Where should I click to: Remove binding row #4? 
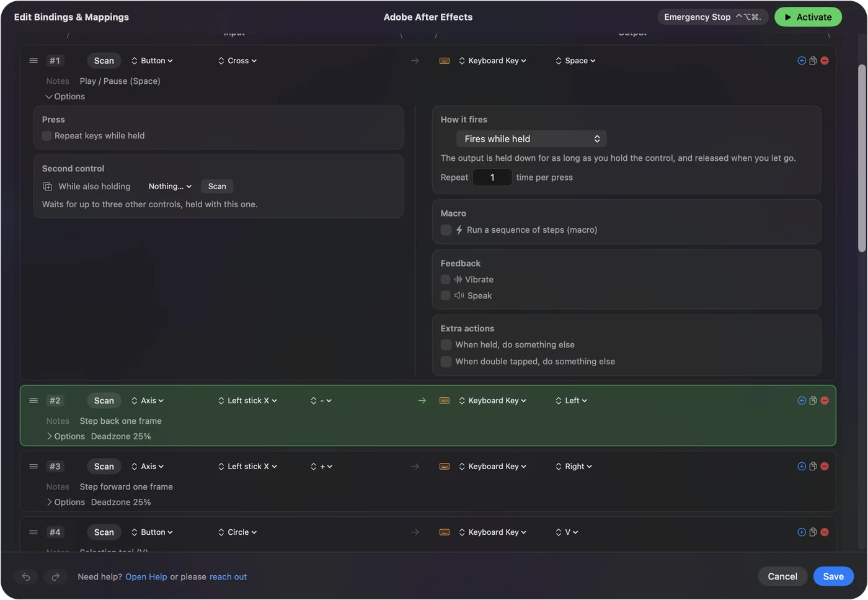[825, 532]
